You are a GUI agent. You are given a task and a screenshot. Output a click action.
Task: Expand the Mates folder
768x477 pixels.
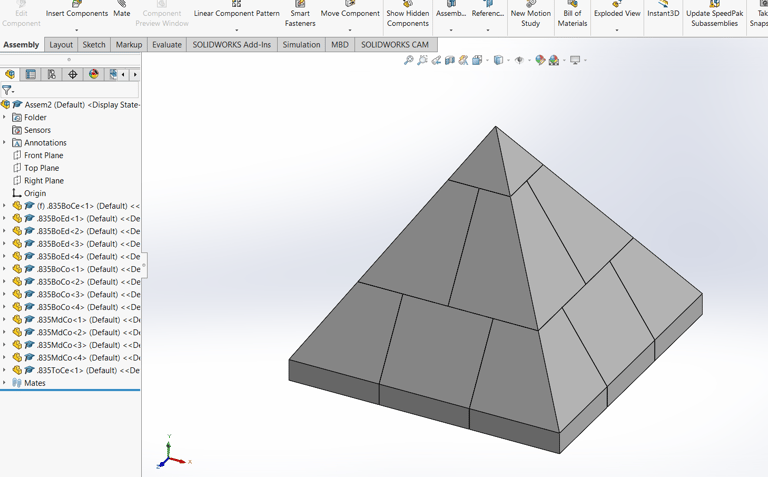[4, 382]
